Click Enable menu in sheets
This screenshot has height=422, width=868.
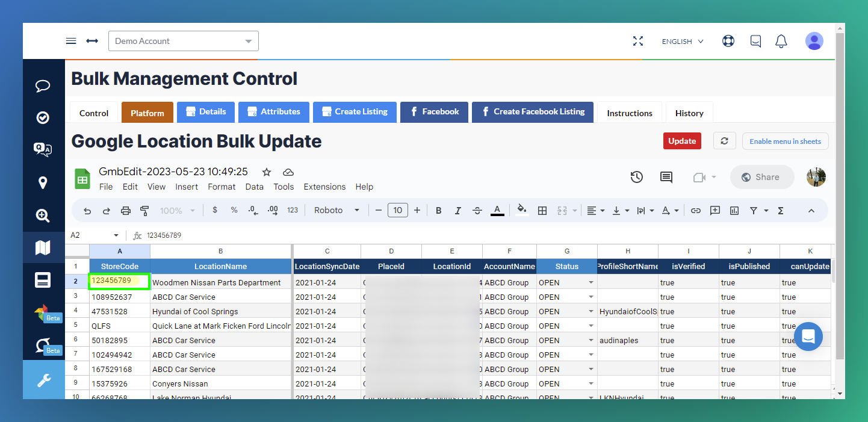point(786,141)
